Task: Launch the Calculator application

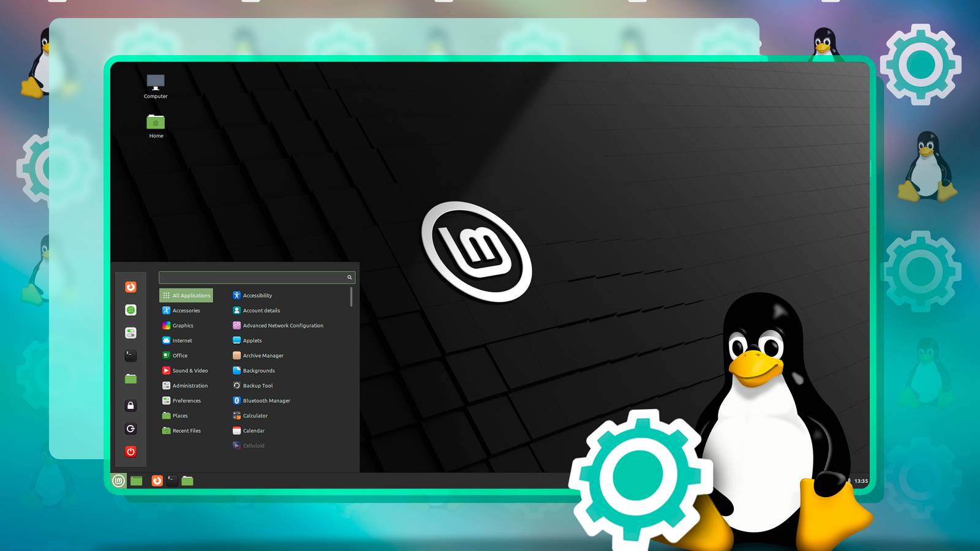Action: click(255, 416)
